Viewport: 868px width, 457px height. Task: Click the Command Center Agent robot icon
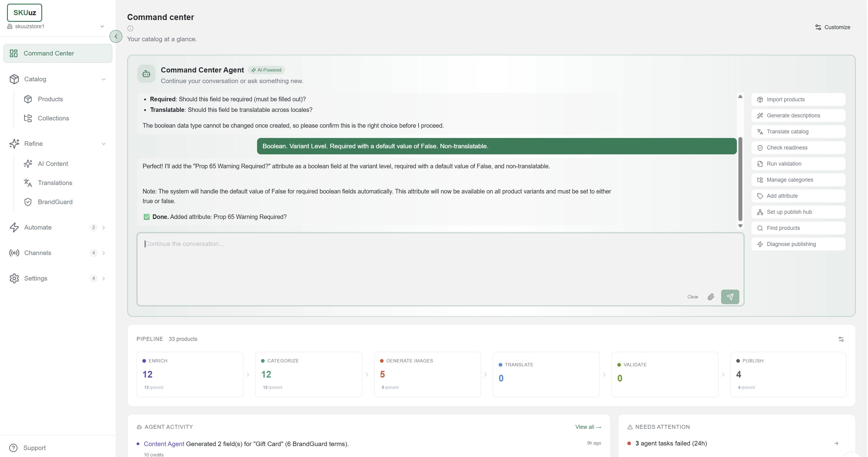pos(146,74)
